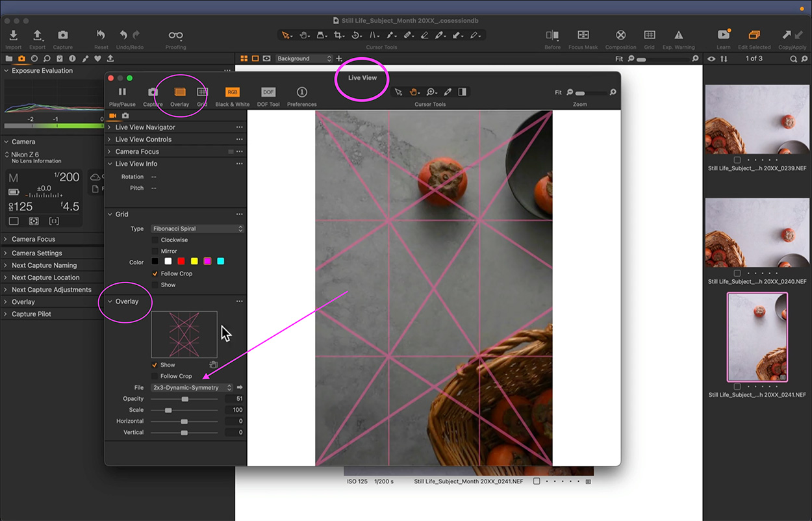Click the add (+) icon beside Background dropdown

click(339, 58)
